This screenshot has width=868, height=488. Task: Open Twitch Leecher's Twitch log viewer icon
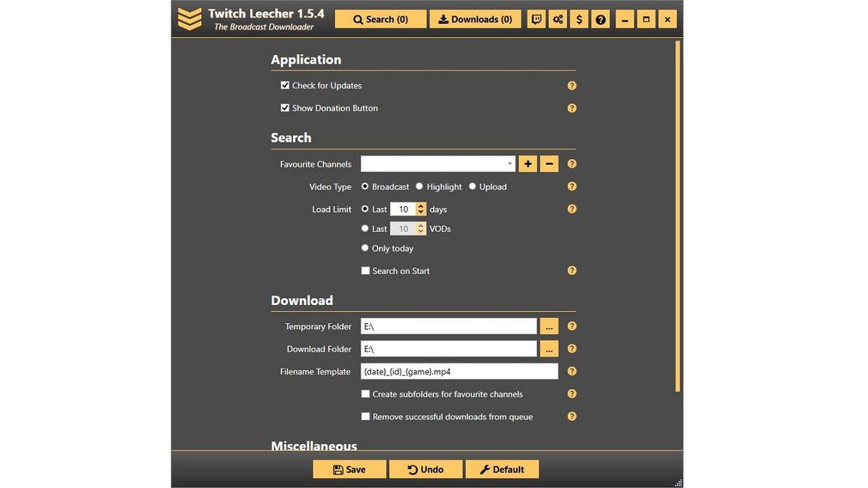536,19
